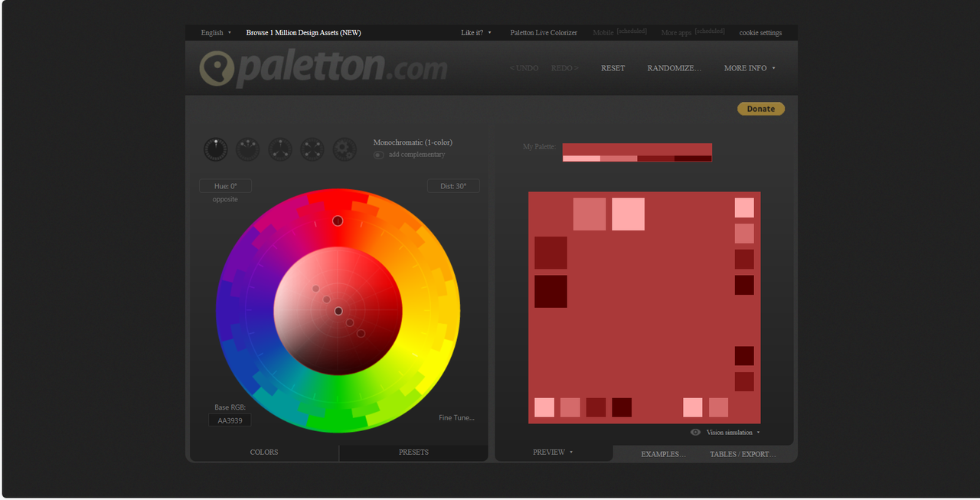
Task: Pick blue on the outer hue wheel
Action: tap(241, 364)
